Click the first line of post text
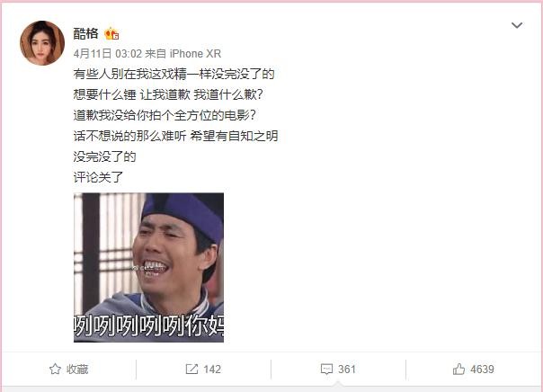Viewport: 543px width, 392px height. click(174, 74)
